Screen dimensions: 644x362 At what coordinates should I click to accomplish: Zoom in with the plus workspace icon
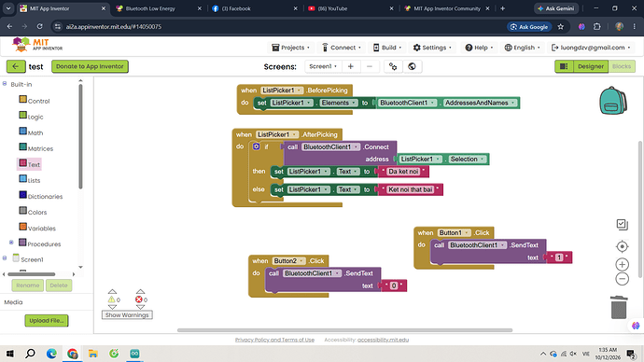click(623, 264)
